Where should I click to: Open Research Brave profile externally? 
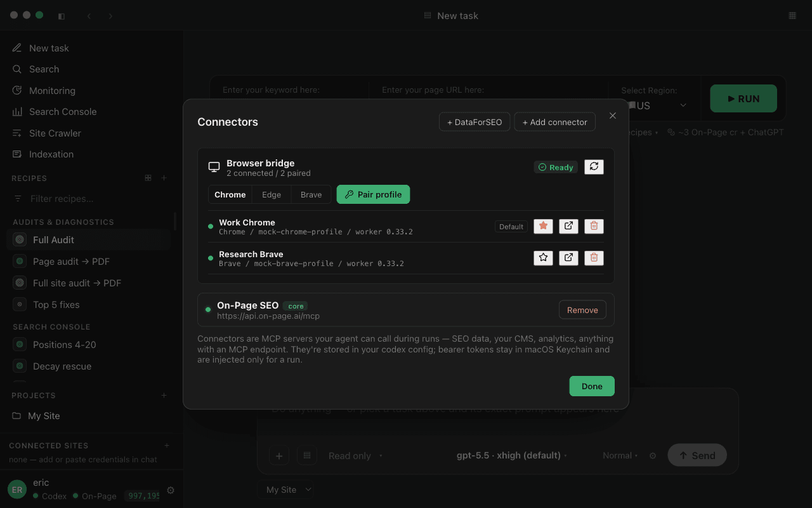(x=568, y=258)
